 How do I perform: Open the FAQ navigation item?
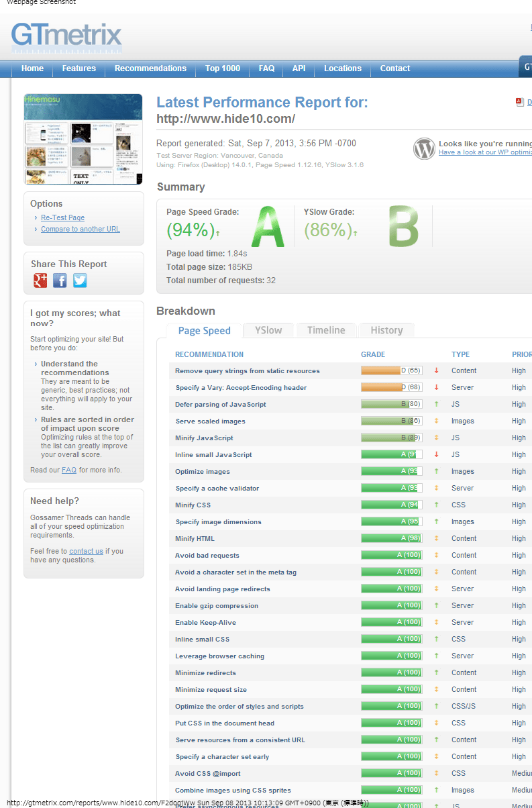pos(266,68)
